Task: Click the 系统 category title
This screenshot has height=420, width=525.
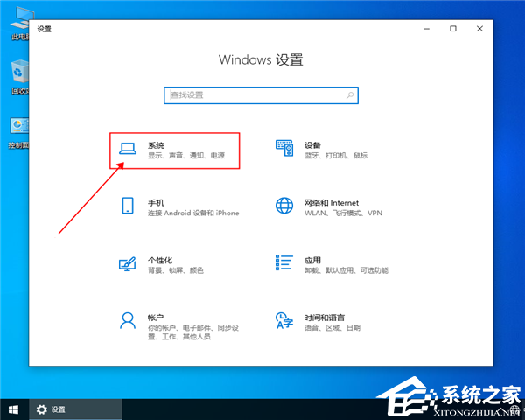Action: (156, 145)
